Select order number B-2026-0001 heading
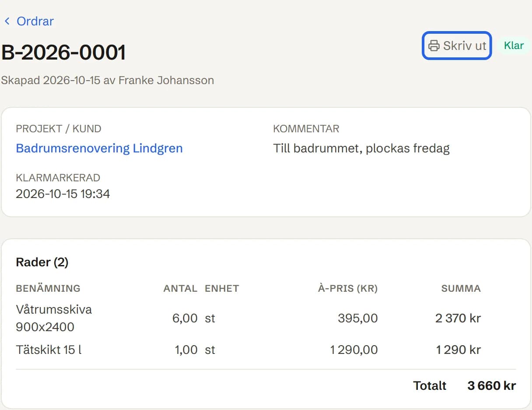 tap(63, 53)
